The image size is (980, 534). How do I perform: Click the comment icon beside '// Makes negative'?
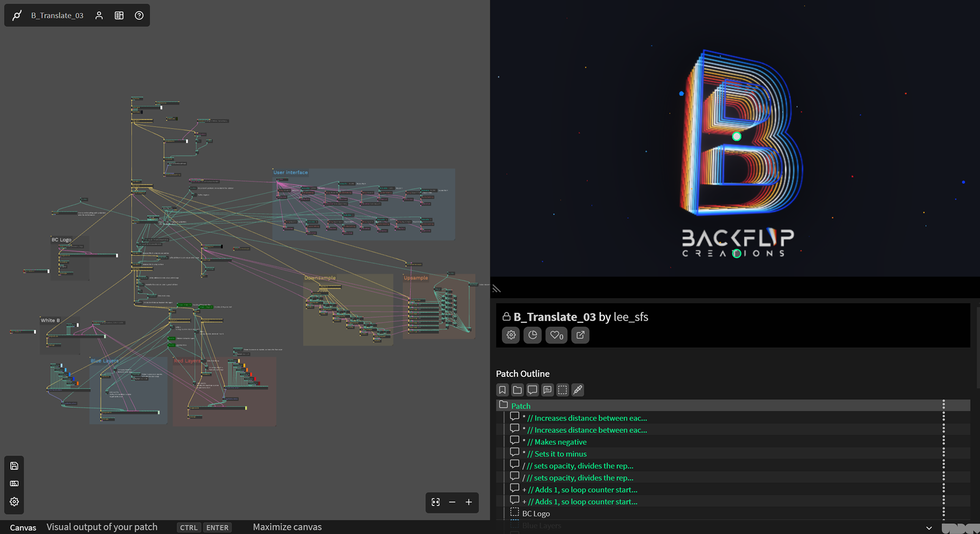coord(514,441)
